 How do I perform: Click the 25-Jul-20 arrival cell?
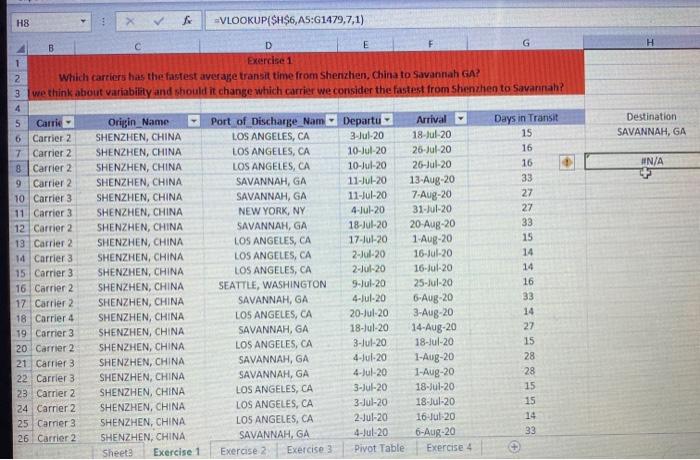[x=433, y=283]
